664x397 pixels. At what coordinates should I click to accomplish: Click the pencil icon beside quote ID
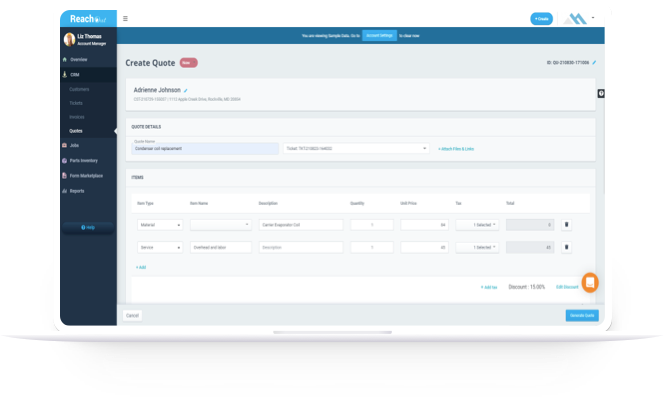594,63
